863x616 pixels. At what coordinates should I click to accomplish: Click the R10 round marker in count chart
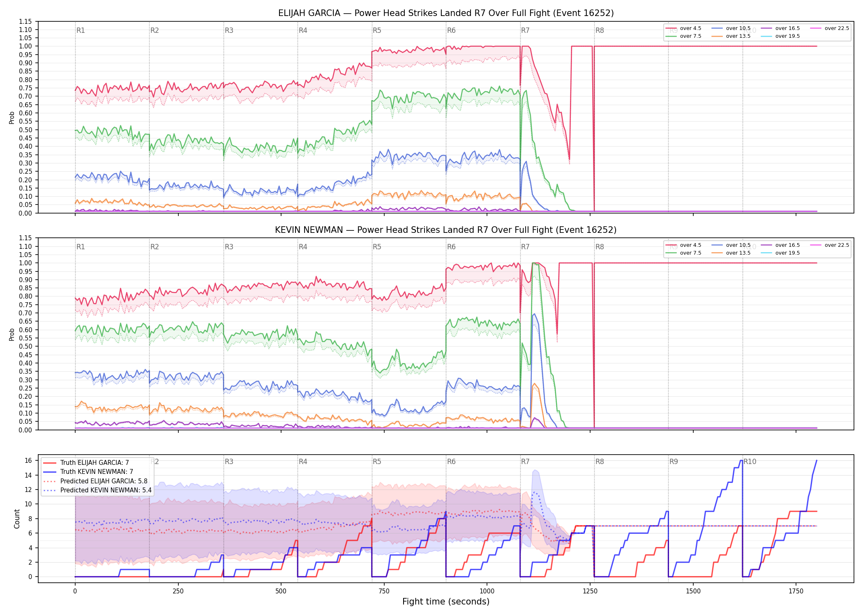pyautogui.click(x=750, y=462)
